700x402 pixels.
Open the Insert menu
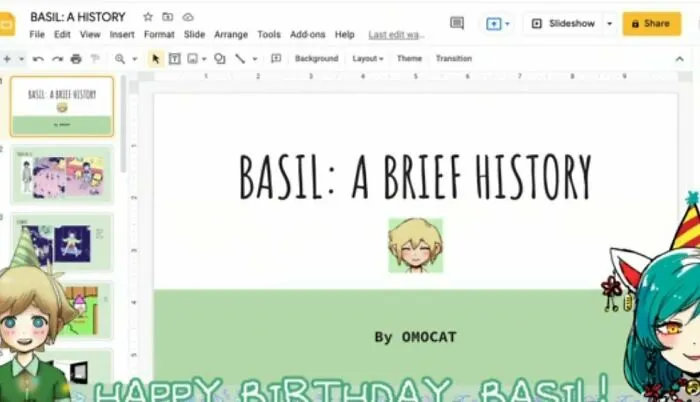coord(122,34)
